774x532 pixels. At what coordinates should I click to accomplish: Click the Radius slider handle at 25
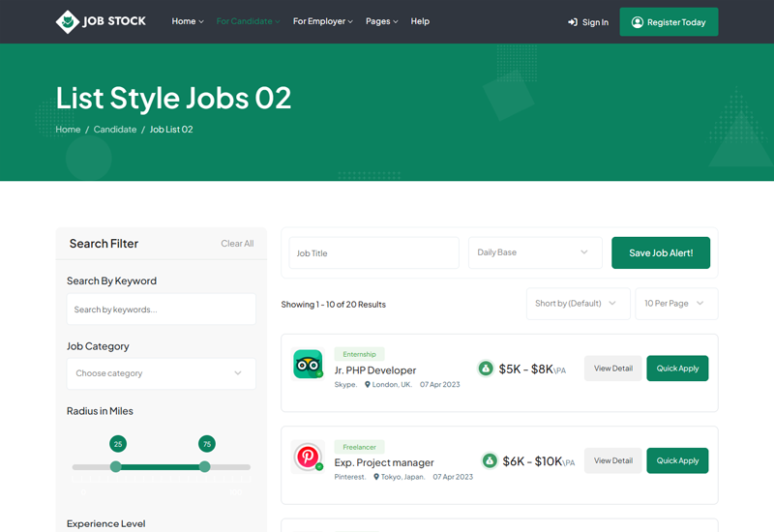(x=116, y=466)
